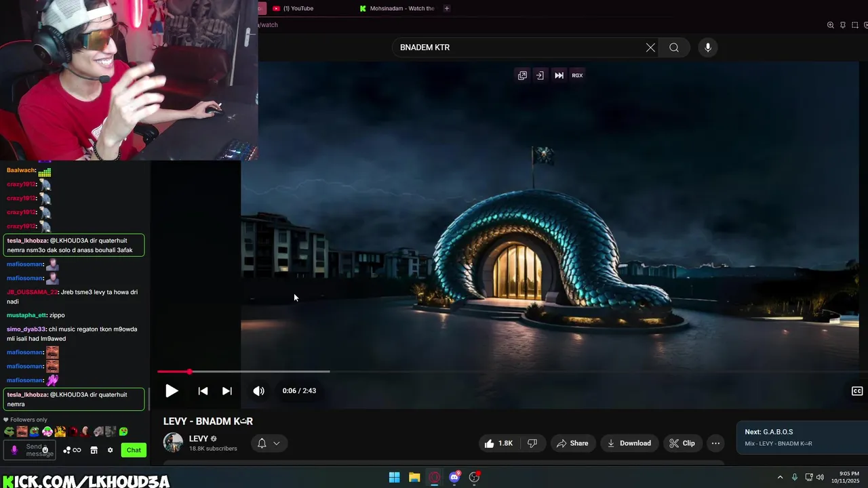This screenshot has width=868, height=488.
Task: Click the Opera browser taskbar icon
Action: [435, 477]
